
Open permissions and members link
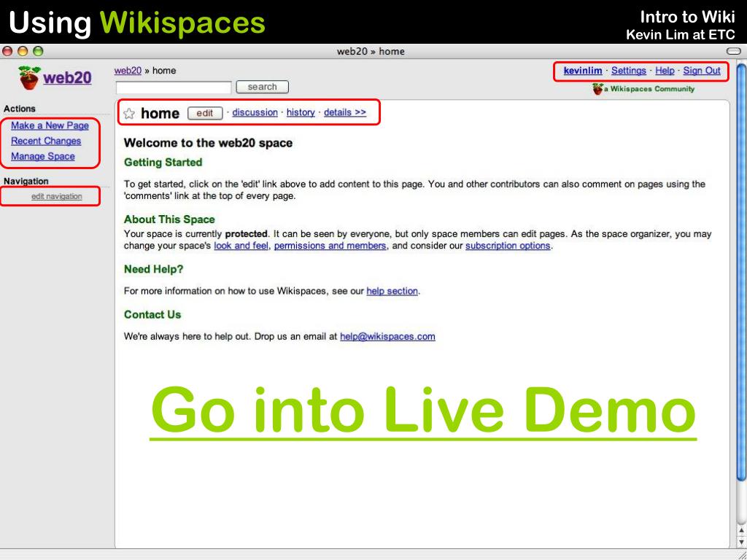(330, 246)
